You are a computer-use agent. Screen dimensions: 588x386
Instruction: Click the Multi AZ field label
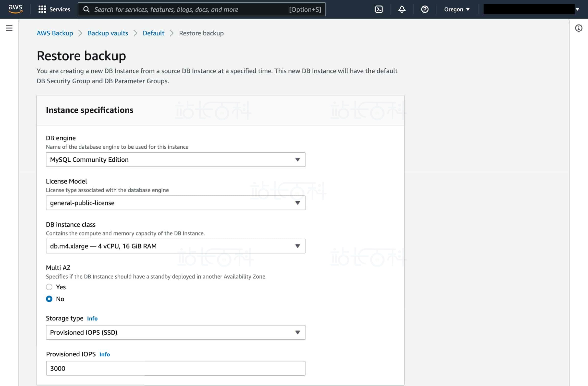[x=58, y=268]
